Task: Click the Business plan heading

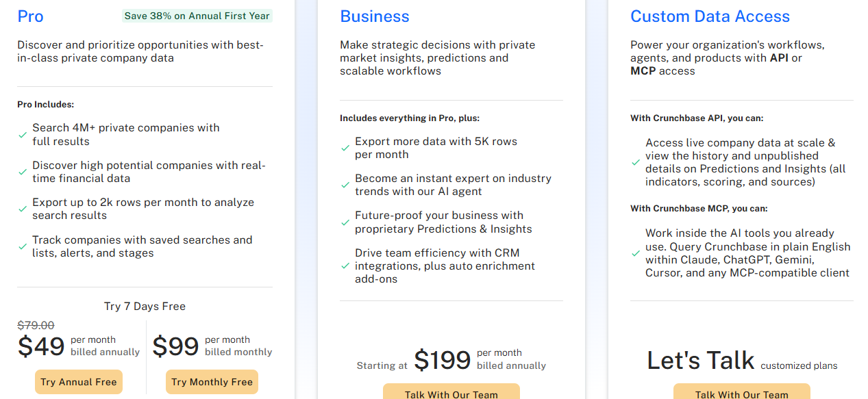Action: pos(375,16)
